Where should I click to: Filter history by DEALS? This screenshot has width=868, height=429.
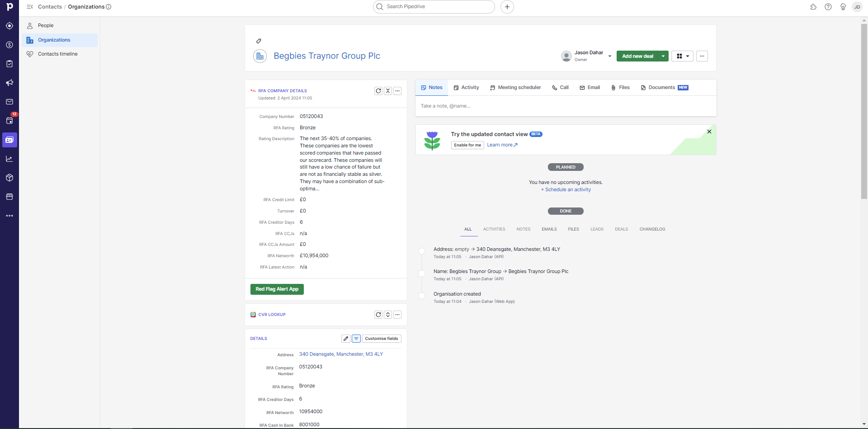tap(621, 229)
